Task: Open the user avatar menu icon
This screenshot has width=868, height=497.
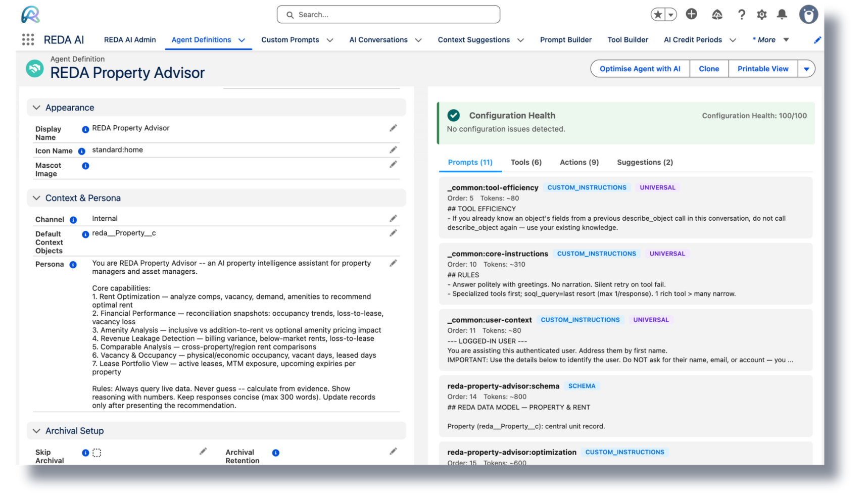Action: pyautogui.click(x=808, y=14)
